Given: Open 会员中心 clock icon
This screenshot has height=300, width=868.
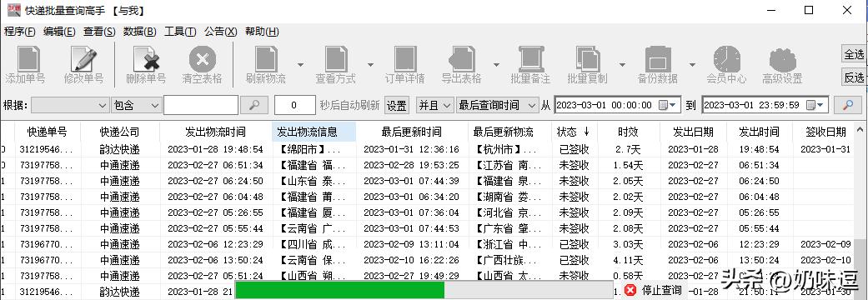Looking at the screenshot, I should pos(727,58).
